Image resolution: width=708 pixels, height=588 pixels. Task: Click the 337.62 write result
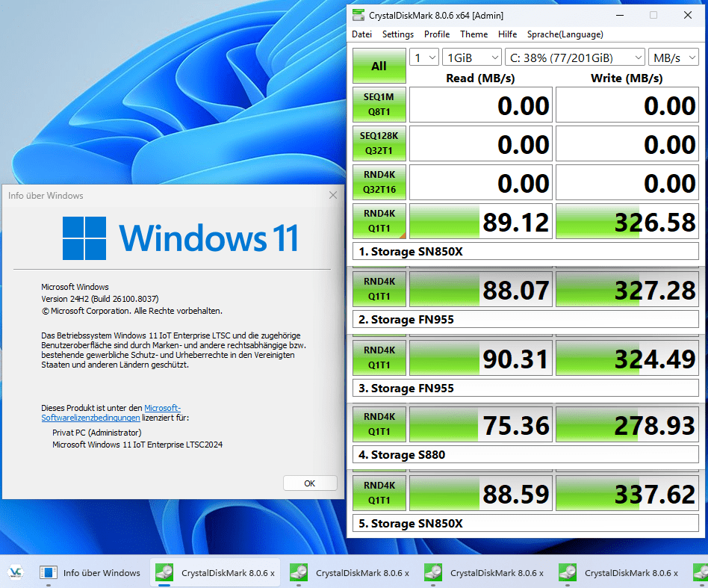(627, 493)
